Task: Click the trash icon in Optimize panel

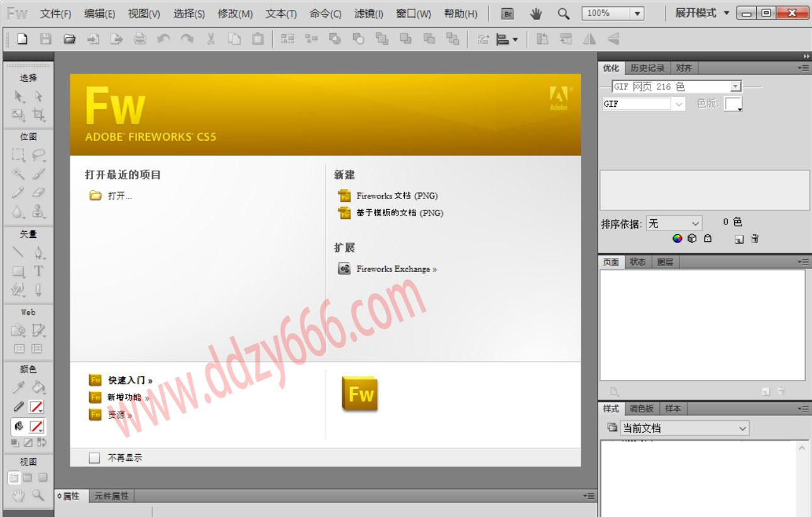Action: click(x=755, y=239)
